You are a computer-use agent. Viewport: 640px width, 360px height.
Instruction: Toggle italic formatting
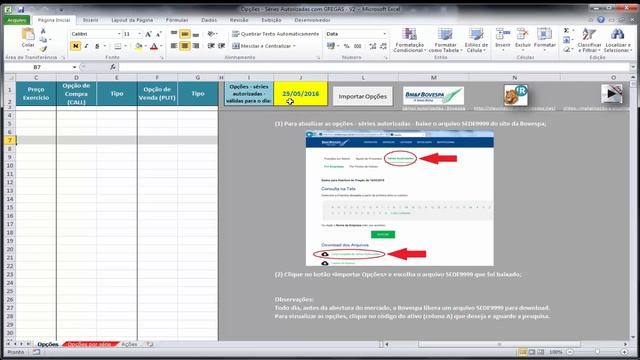pyautogui.click(x=86, y=46)
